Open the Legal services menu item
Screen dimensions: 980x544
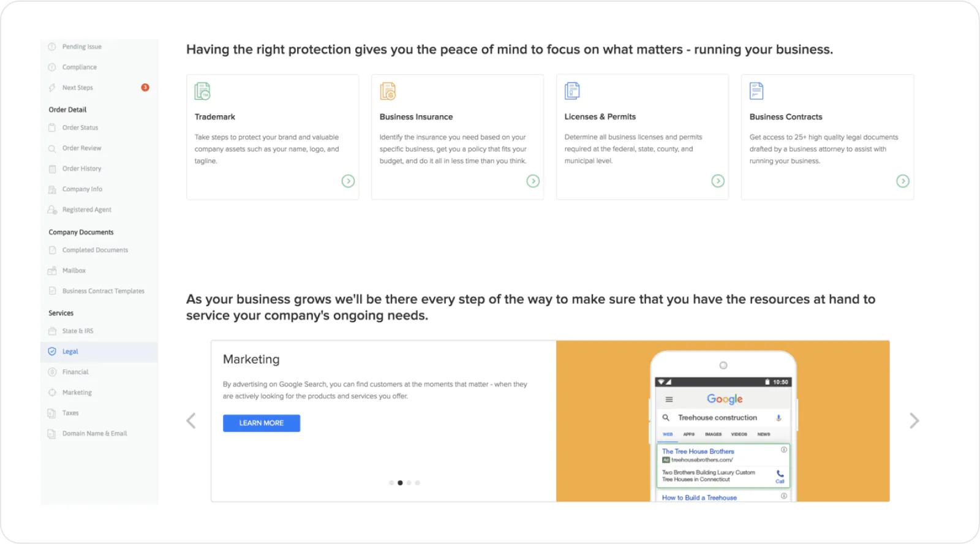click(x=70, y=352)
